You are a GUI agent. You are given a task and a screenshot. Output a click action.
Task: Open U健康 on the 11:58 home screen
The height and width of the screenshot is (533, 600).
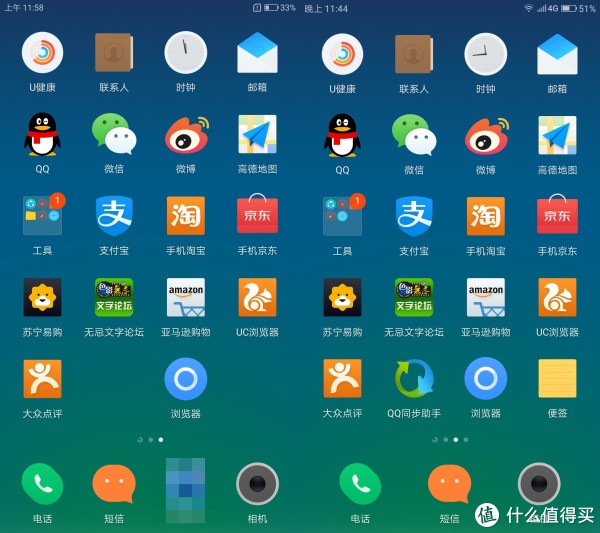click(x=42, y=52)
